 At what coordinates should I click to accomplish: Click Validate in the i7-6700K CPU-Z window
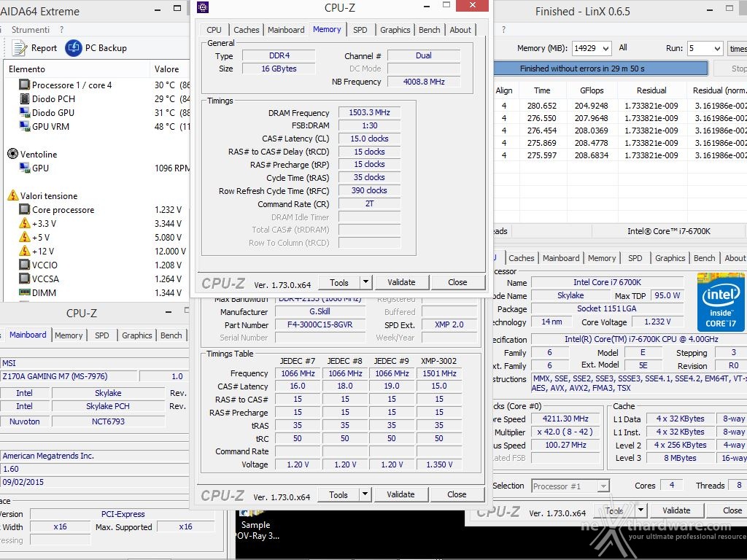[x=676, y=510]
